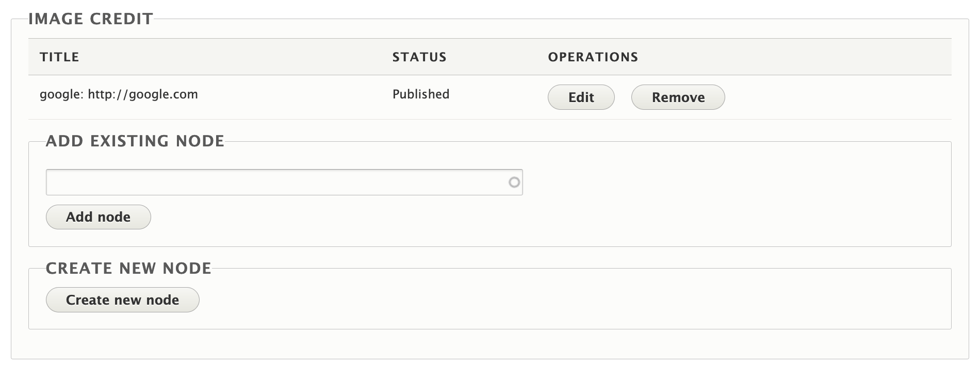Image resolution: width=980 pixels, height=366 pixels.
Task: Place cursor in the node search box
Action: [x=276, y=182]
